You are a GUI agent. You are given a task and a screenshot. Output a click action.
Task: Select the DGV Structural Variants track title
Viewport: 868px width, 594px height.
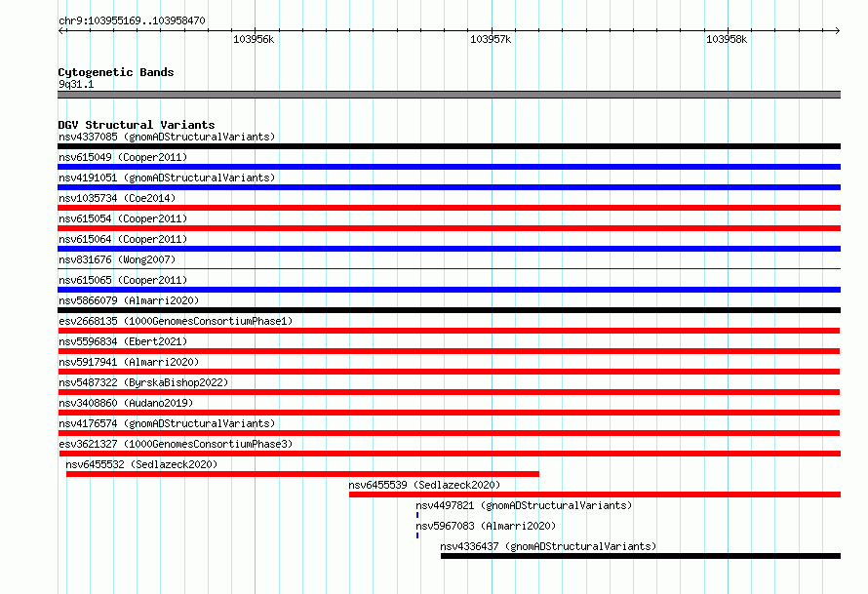click(x=137, y=125)
